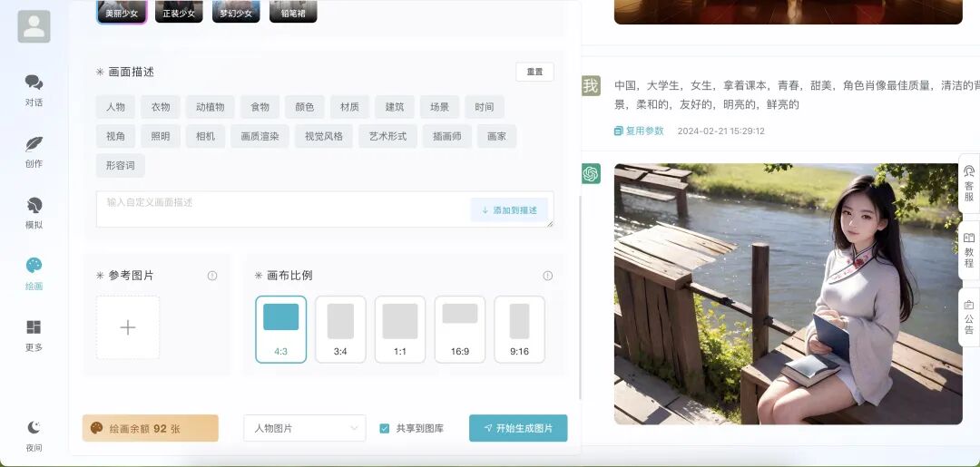Choose the 画质渲染 description tag

260,136
